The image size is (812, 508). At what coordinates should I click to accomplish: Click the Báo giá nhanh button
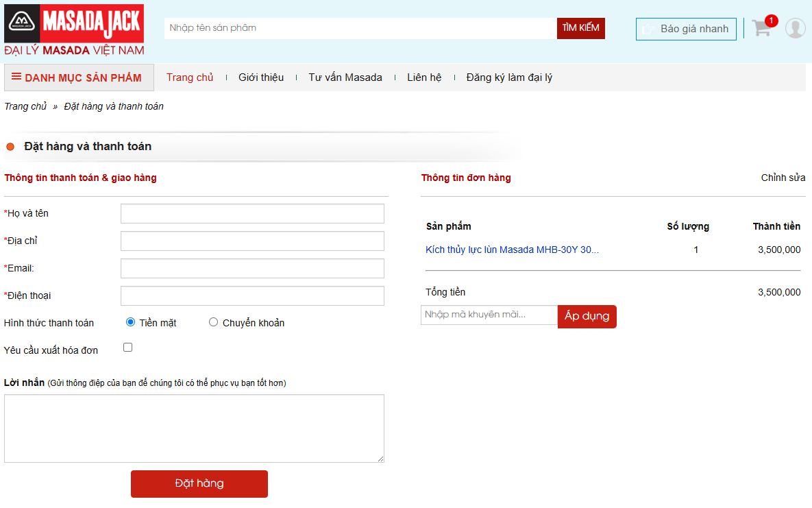[x=686, y=29]
